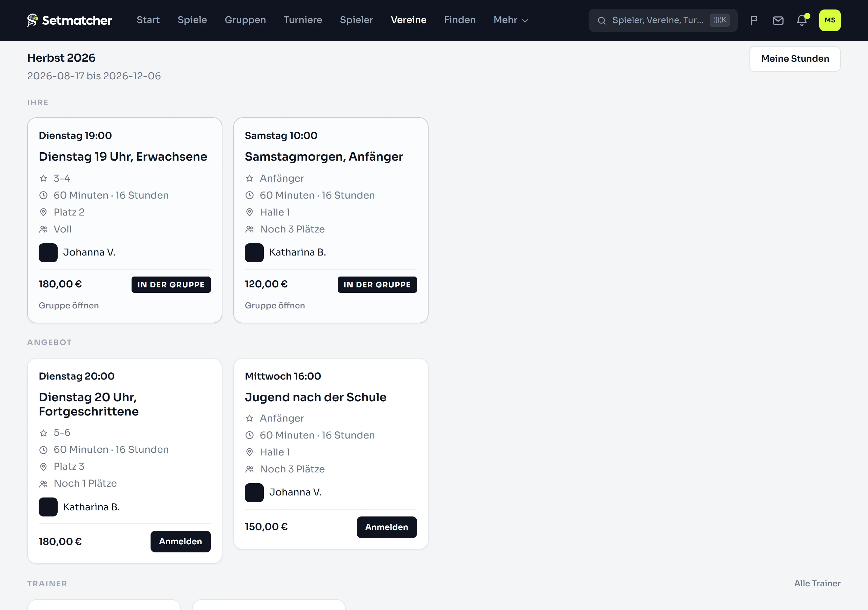The height and width of the screenshot is (610, 868).
Task: Click the title Samstagmorgen, Anfänger
Action: (324, 157)
